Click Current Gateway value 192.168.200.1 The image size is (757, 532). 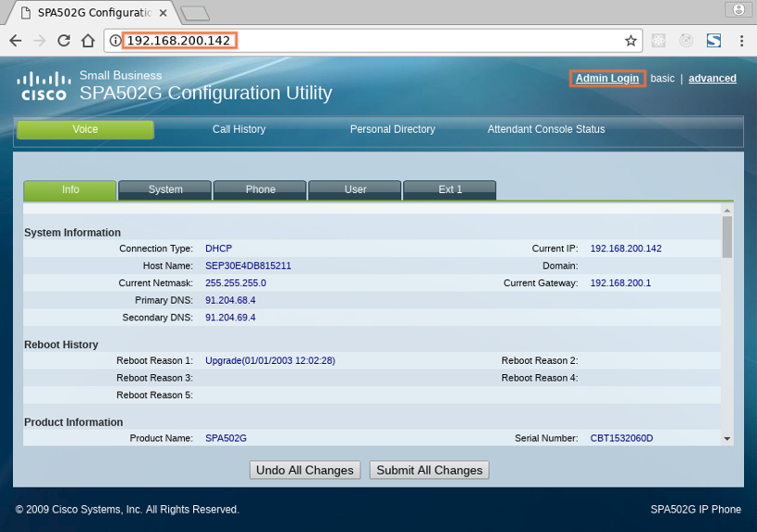click(620, 283)
